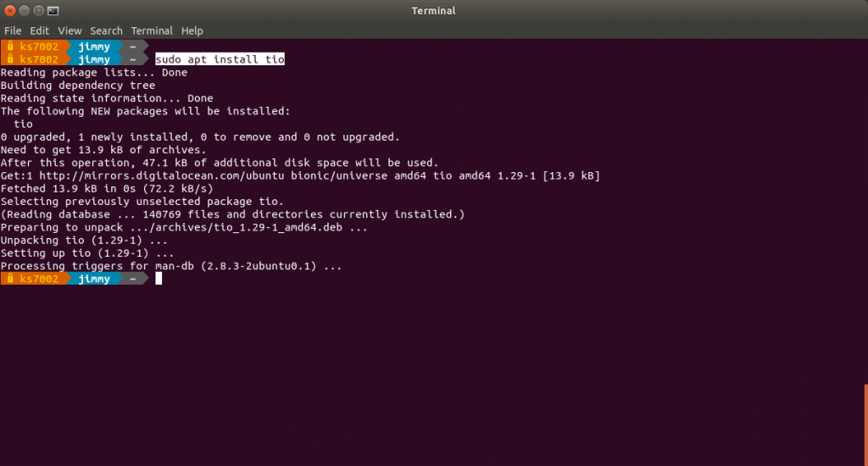868x466 pixels.
Task: Open the Help menu
Action: (192, 31)
